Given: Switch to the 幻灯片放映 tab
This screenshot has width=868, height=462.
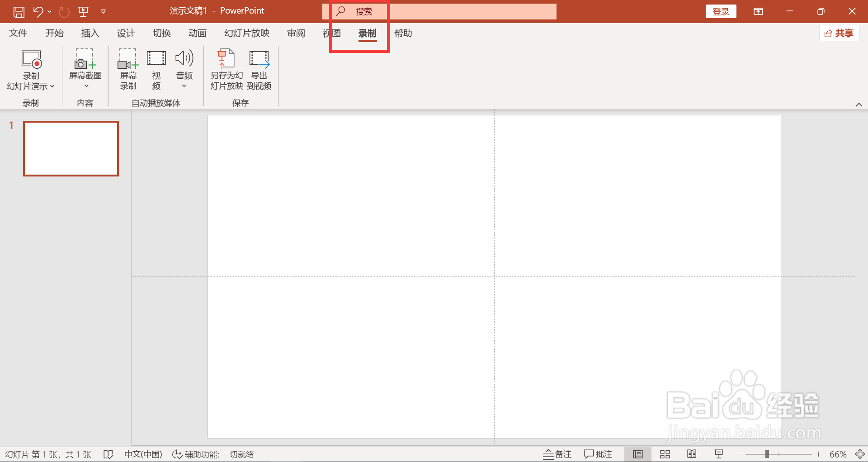Looking at the screenshot, I should point(247,33).
